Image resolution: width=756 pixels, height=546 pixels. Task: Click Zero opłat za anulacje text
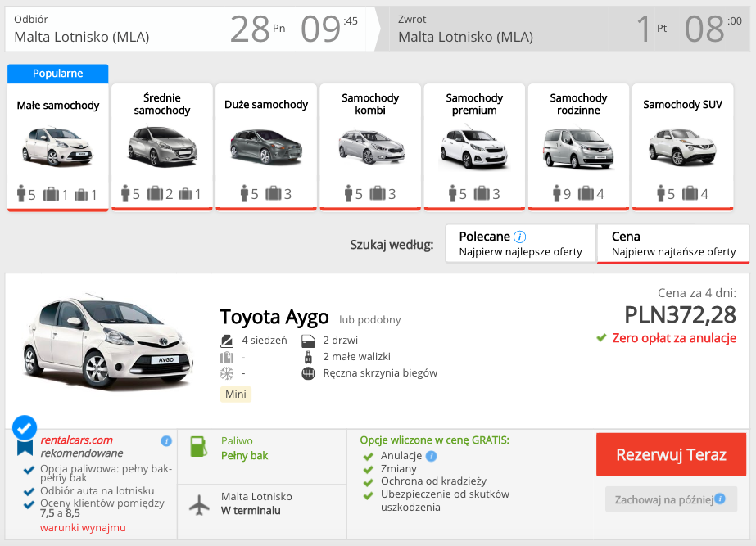(x=674, y=338)
